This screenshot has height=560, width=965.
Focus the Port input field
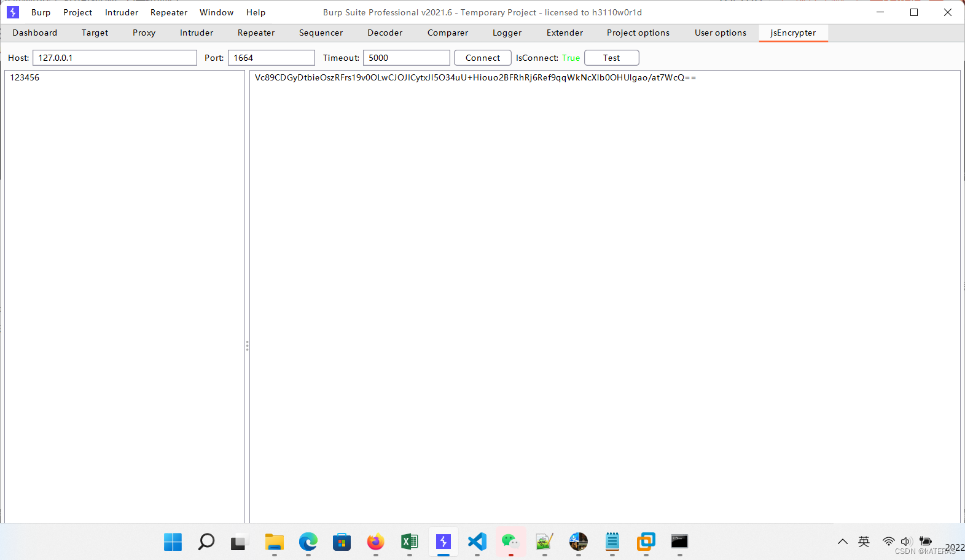[x=272, y=58]
